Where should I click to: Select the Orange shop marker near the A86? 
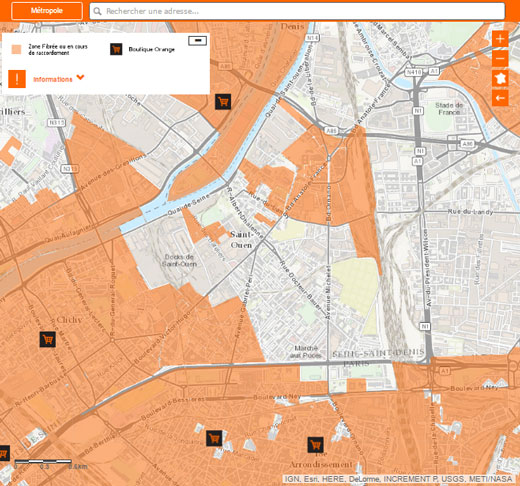click(x=223, y=101)
